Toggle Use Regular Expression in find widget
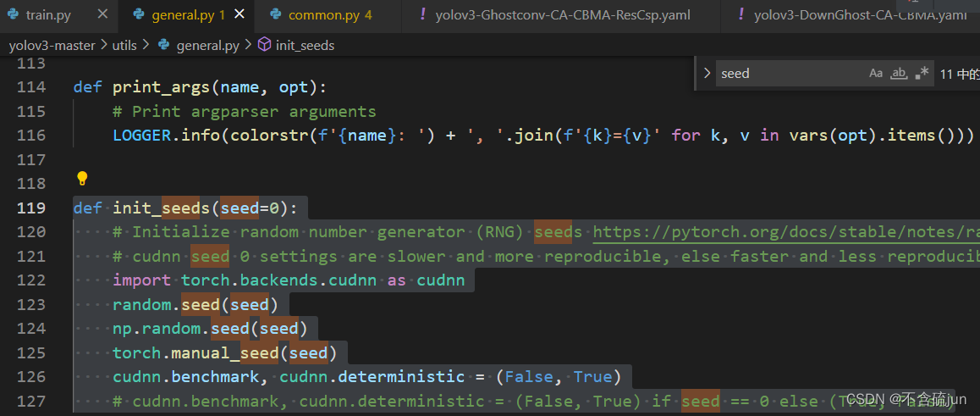980x416 pixels. (922, 73)
